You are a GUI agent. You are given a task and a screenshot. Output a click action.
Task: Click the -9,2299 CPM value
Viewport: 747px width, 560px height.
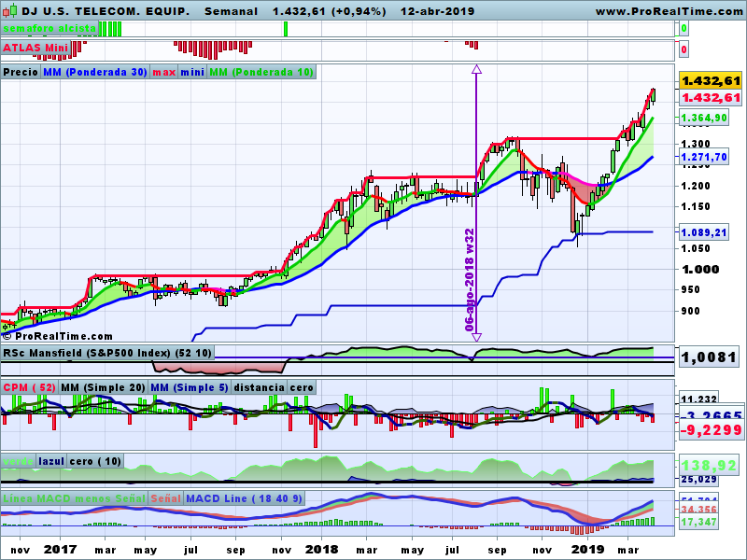[x=711, y=430]
